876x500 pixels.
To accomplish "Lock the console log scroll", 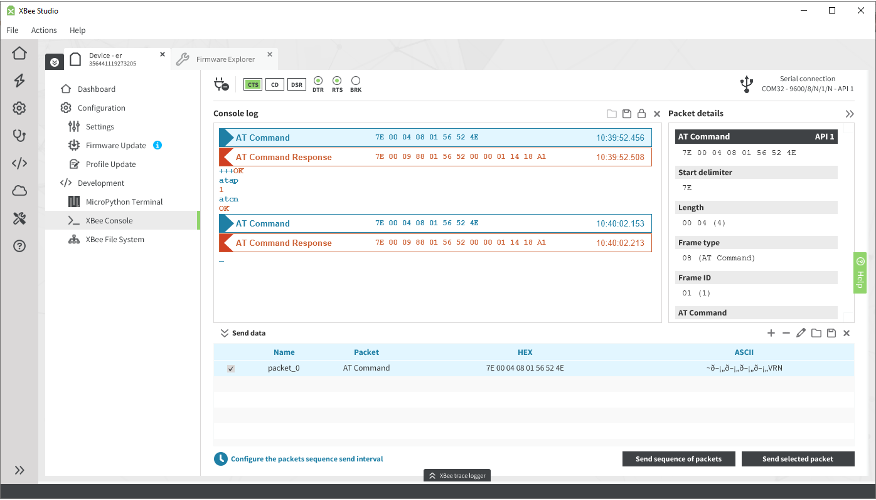I will 641,113.
